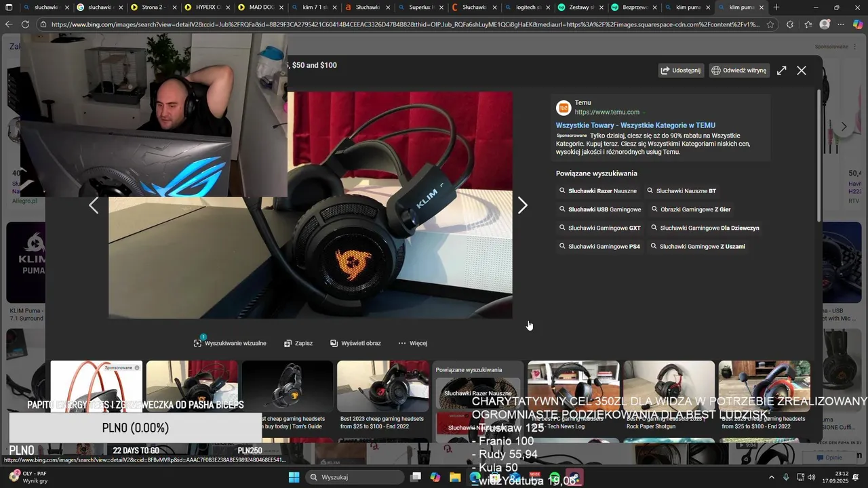Click the Odwiedź witrynę button
Viewport: 868px width, 488px height.
pyautogui.click(x=739, y=70)
